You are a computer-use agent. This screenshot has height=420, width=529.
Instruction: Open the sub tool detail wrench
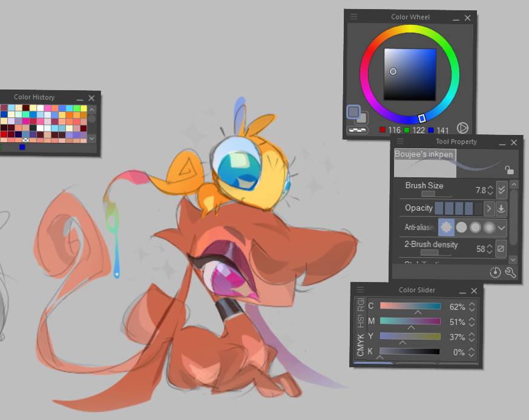510,273
